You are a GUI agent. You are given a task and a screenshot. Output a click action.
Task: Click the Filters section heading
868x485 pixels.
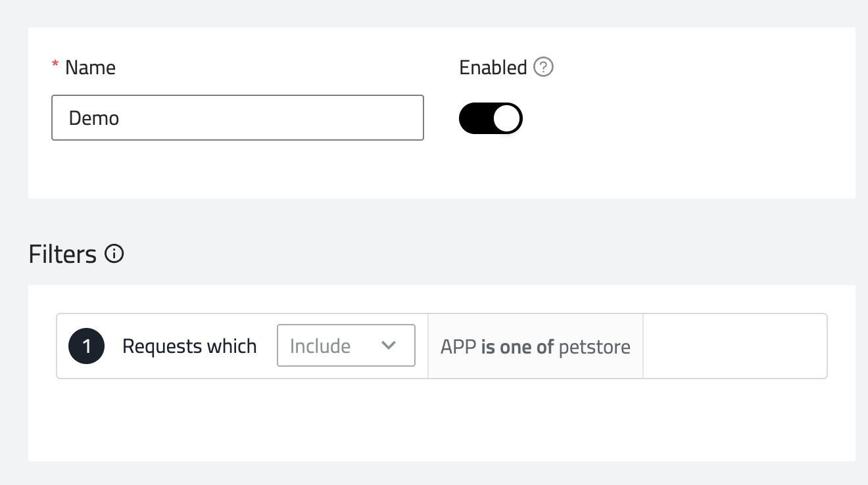pos(62,254)
